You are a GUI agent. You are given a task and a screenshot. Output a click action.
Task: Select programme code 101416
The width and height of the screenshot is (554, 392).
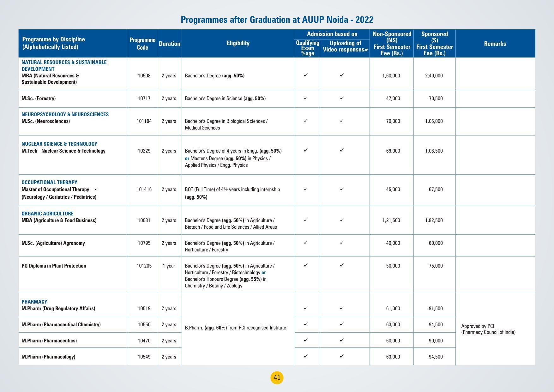pos(144,189)
